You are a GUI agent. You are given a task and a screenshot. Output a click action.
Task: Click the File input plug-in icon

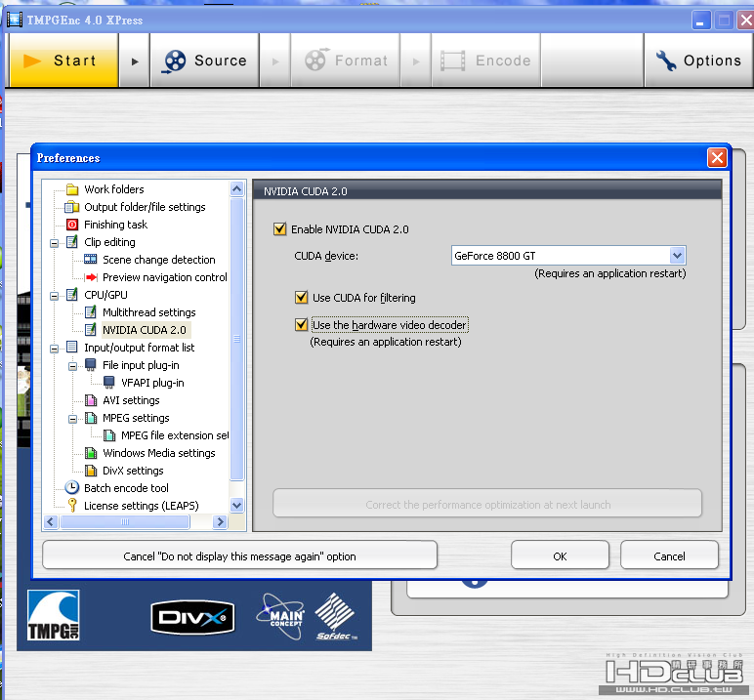coord(91,365)
